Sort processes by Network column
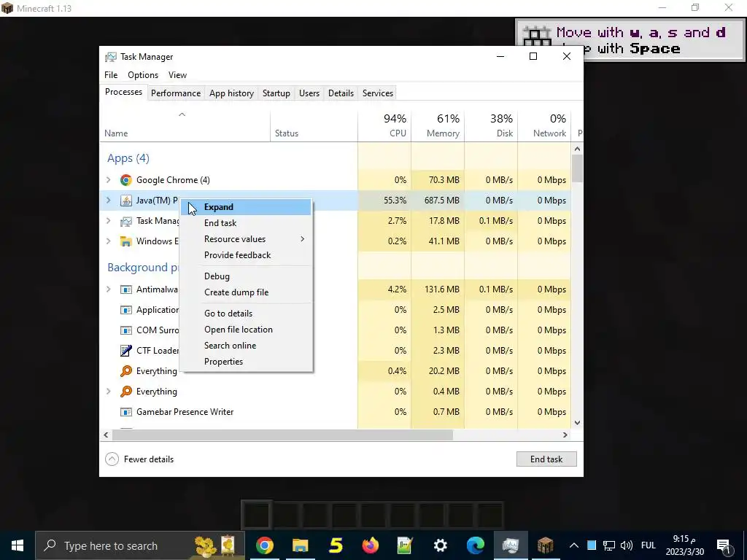Screen dimensions: 747x560 click(544, 125)
